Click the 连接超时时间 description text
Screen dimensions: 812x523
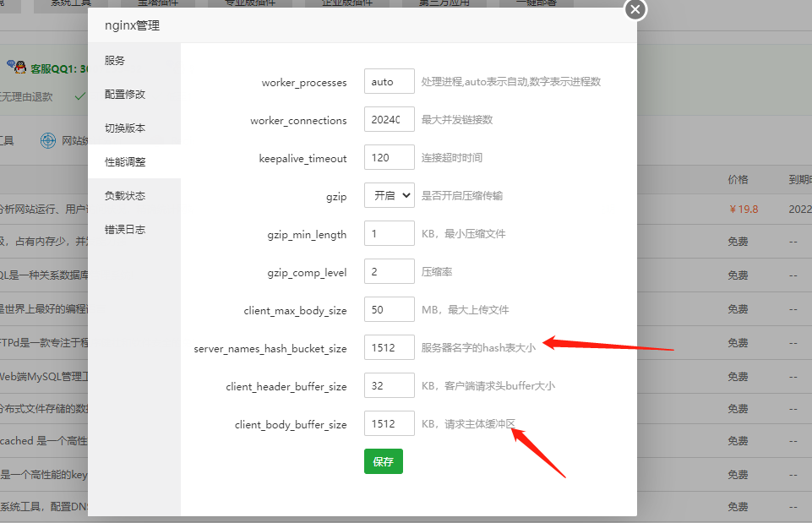[x=451, y=157]
